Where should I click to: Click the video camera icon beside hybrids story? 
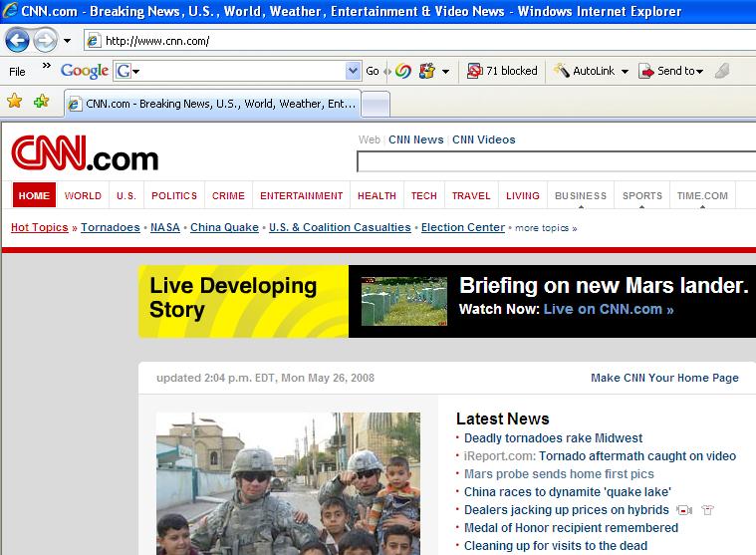coord(684,510)
